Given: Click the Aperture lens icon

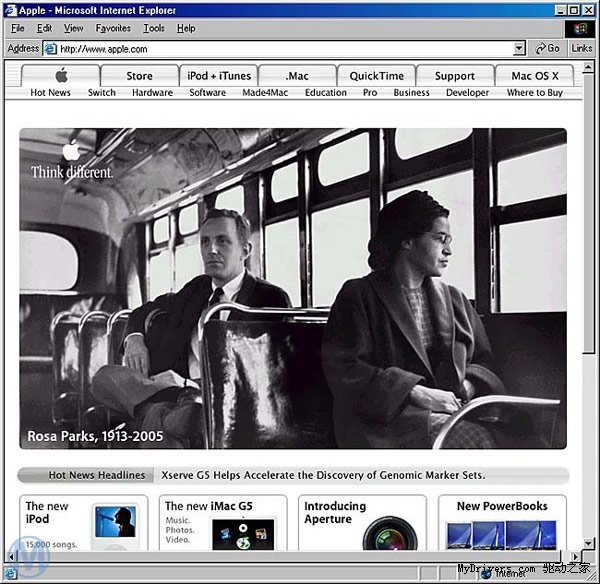Looking at the screenshot, I should 390,534.
